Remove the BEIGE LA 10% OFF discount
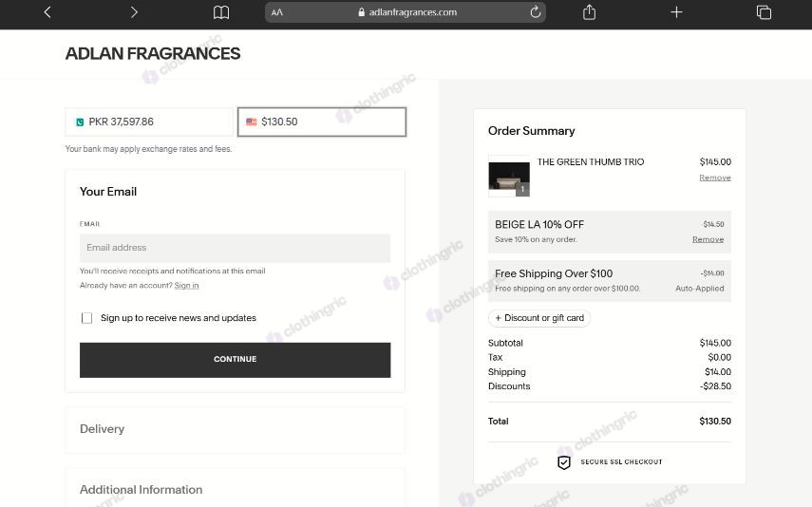Viewport: 812px width, 507px height. pos(708,239)
